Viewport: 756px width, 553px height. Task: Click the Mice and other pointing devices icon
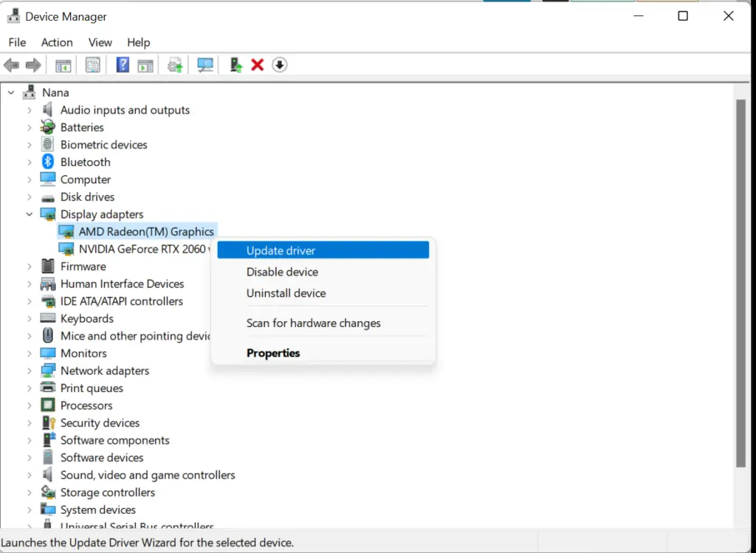click(x=48, y=335)
